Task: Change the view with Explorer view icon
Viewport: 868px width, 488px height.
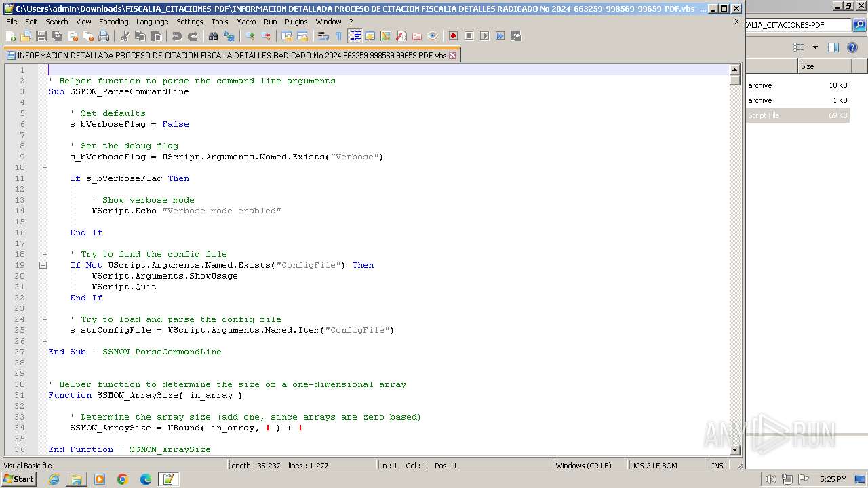Action: tap(799, 47)
